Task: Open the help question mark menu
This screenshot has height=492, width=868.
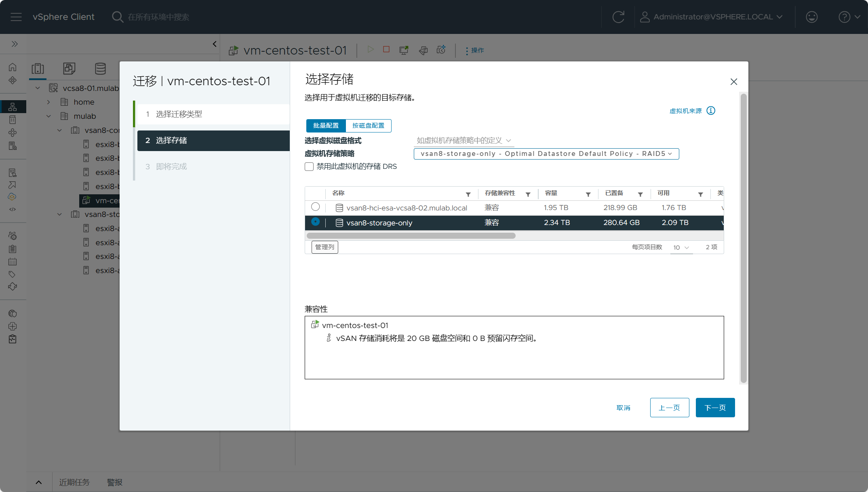Action: (849, 17)
